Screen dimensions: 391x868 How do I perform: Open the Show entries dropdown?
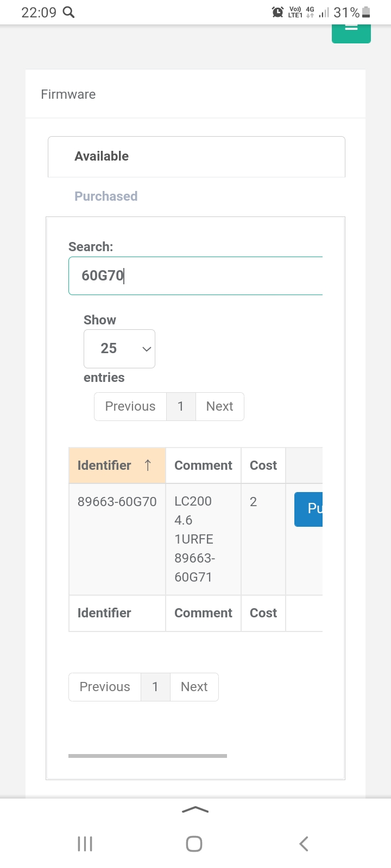click(119, 349)
